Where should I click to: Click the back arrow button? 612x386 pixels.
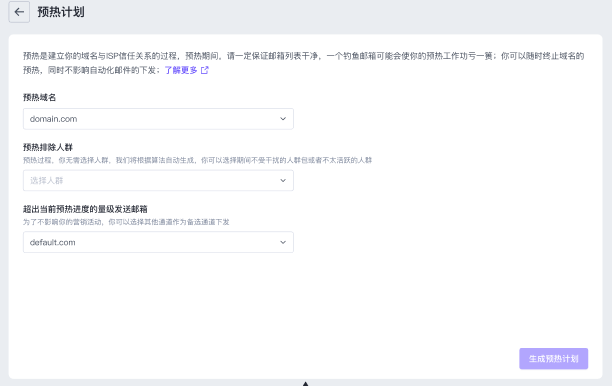(19, 12)
